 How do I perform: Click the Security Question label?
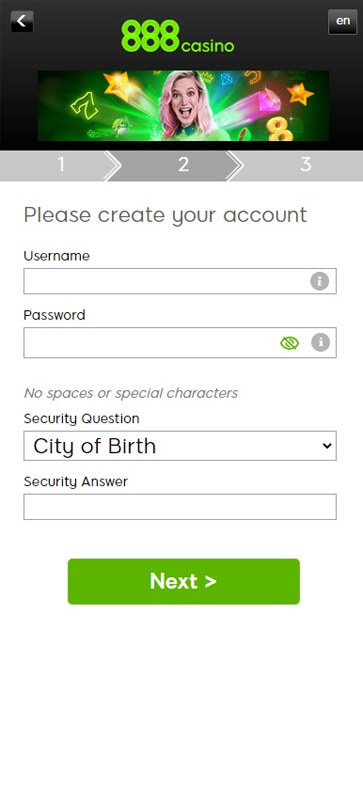(82, 419)
